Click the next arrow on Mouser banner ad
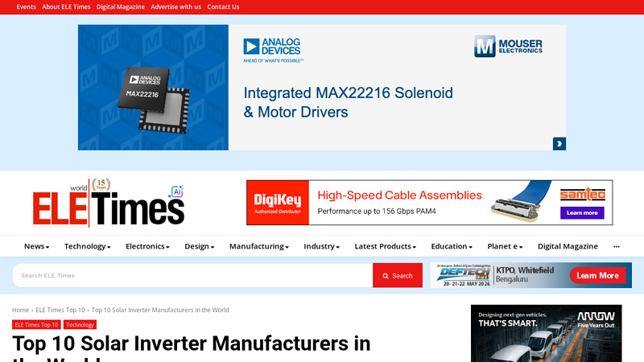Screen dimensions: 644x362 (x=559, y=144)
